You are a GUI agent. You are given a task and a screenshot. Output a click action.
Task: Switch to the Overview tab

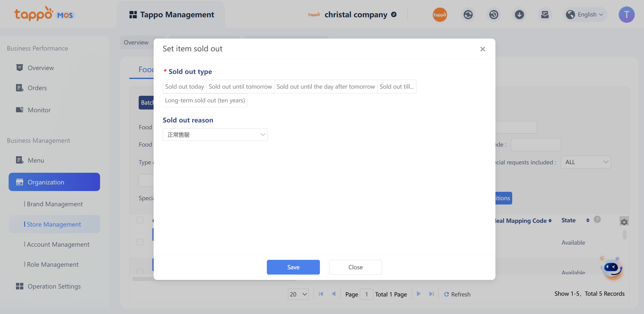(x=136, y=42)
